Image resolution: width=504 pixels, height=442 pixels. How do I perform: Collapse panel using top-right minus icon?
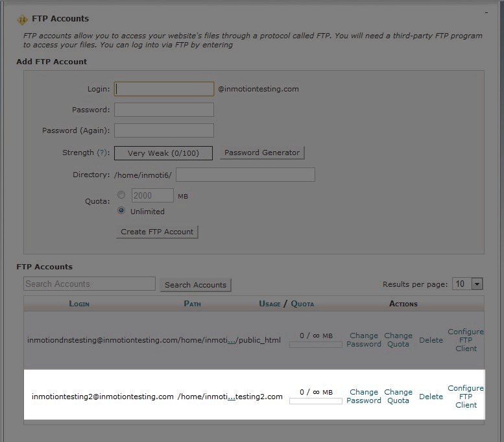coord(486,12)
